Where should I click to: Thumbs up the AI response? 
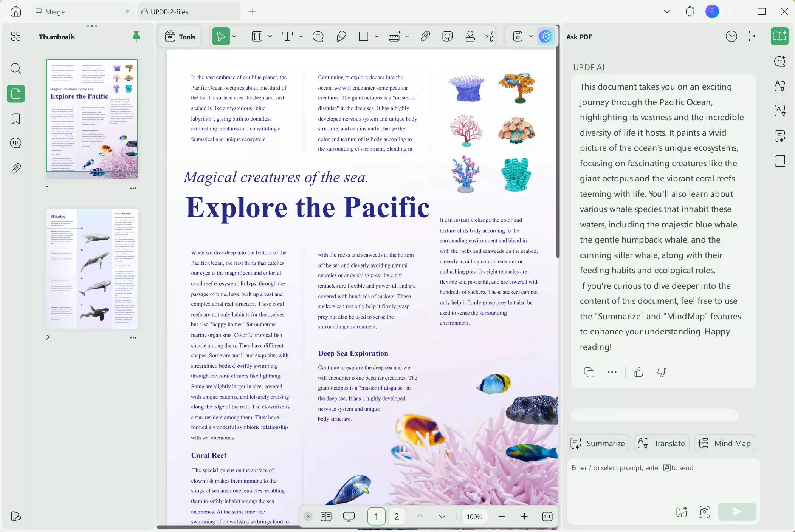638,372
